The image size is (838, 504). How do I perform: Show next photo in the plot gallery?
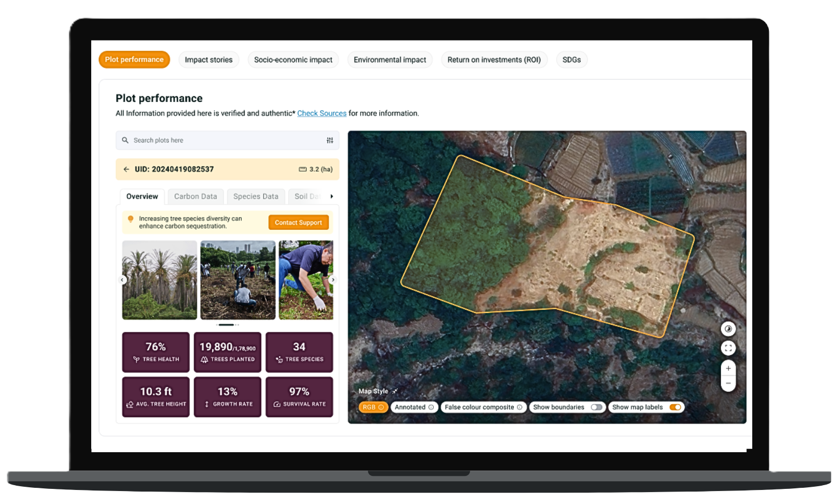tap(333, 280)
